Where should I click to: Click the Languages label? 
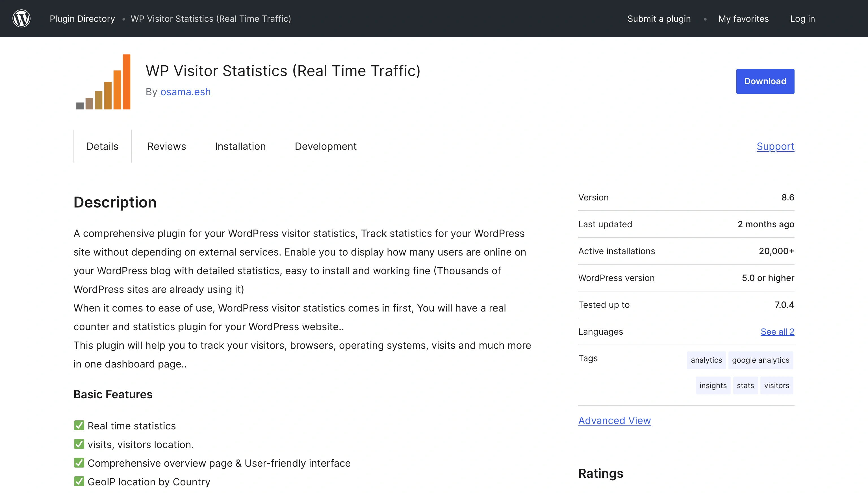click(601, 332)
